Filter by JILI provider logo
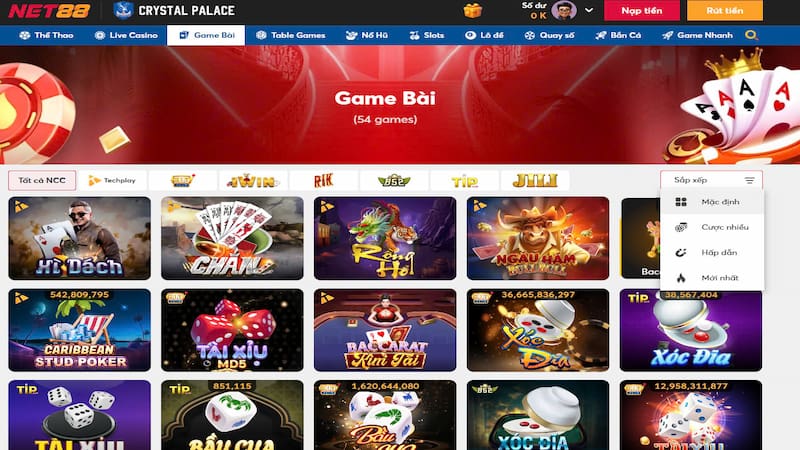This screenshot has height=450, width=800. pos(535,181)
